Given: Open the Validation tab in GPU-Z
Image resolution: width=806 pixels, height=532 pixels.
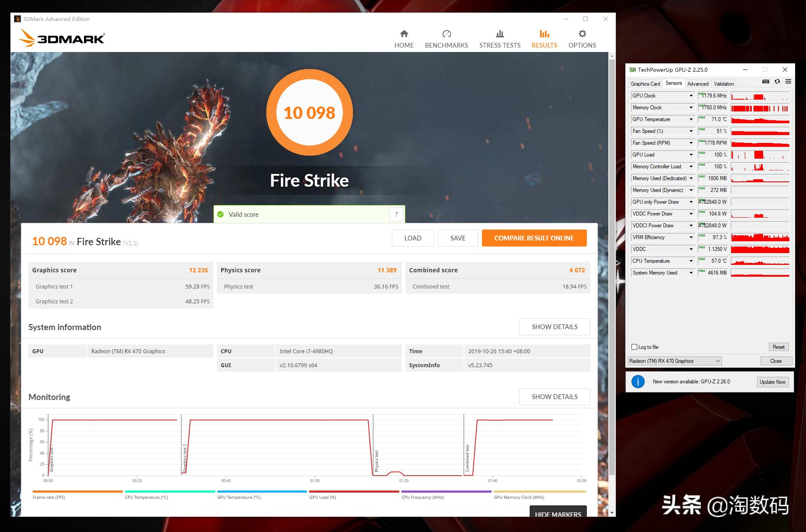Looking at the screenshot, I should 724,83.
